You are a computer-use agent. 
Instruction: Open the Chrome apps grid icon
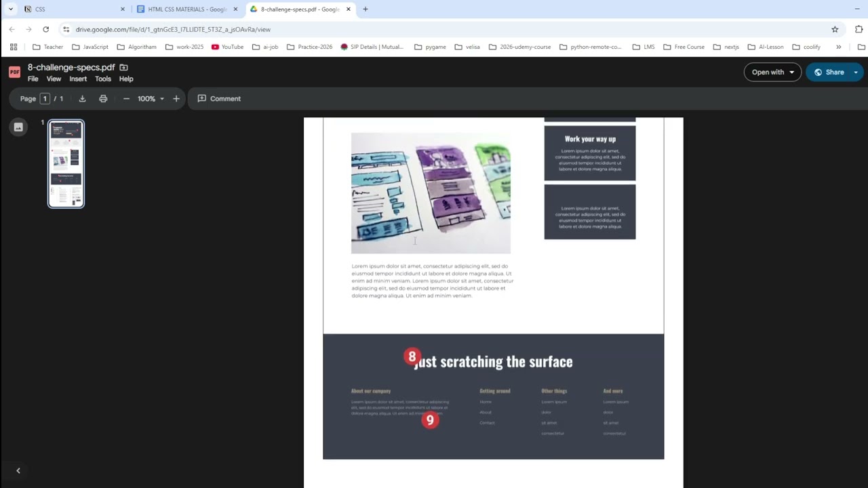point(14,47)
